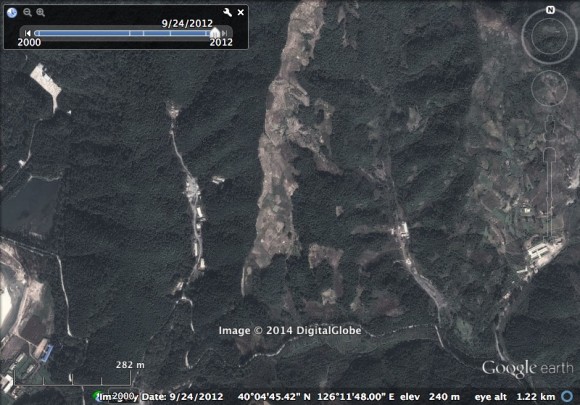
Task: Click the streaming status ring icon
Action: click(x=567, y=396)
